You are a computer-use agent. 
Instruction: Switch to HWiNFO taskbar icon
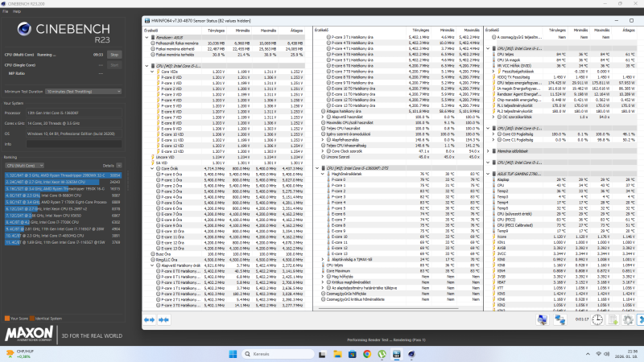(x=396, y=354)
